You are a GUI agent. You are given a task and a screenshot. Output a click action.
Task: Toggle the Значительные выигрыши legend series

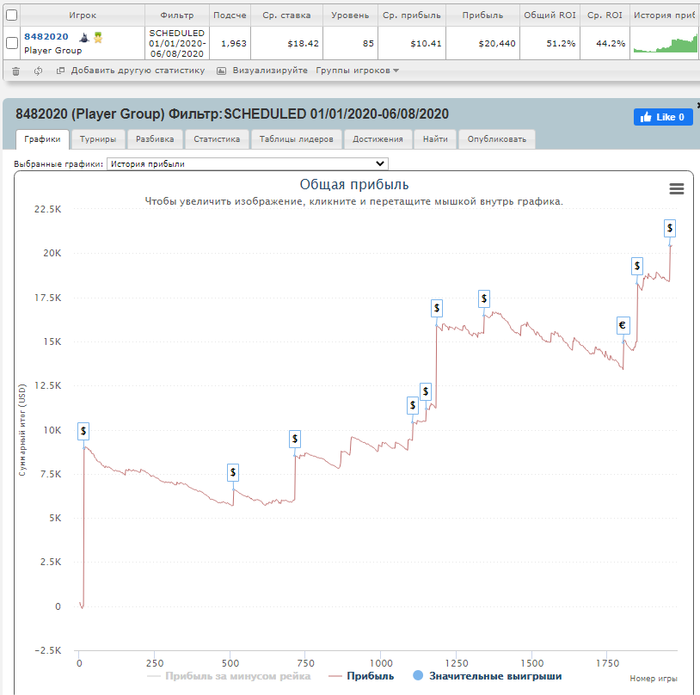488,676
